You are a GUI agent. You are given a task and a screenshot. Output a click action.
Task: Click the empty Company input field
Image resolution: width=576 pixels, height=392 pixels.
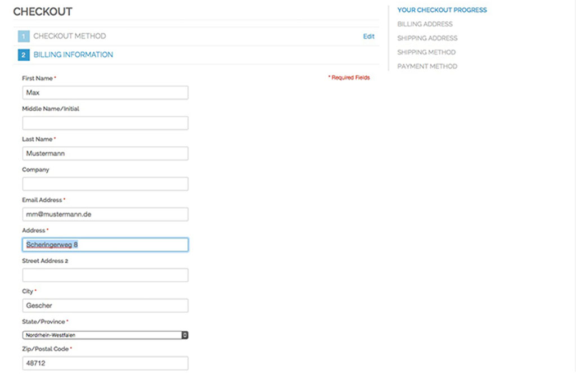105,183
